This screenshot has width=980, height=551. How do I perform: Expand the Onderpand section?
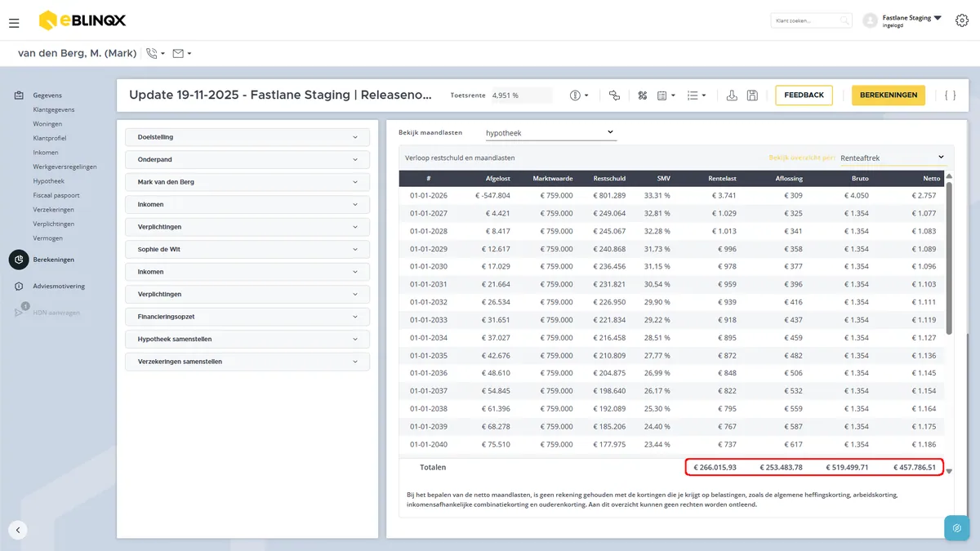coord(247,160)
